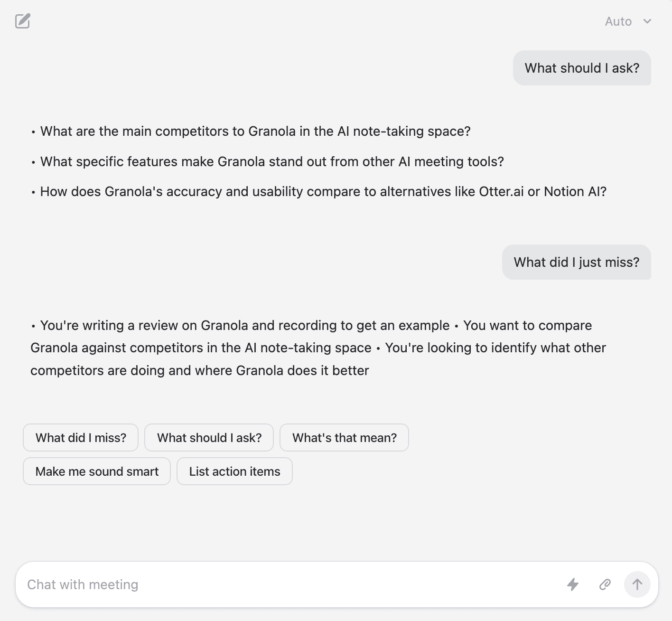This screenshot has height=621, width=672.
Task: Tap the lightning bolt near the input field
Action: click(573, 584)
